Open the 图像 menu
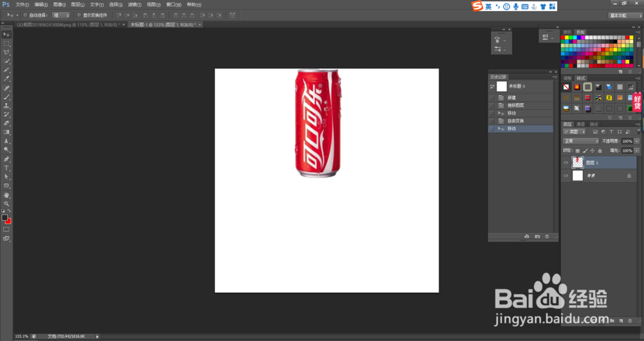The height and width of the screenshot is (341, 644). tap(59, 5)
